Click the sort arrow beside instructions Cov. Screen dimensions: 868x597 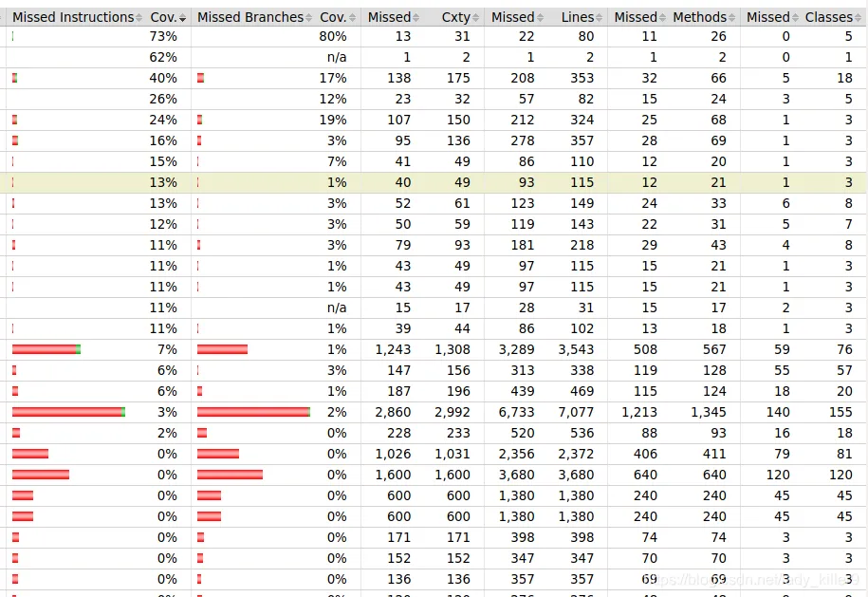coord(183,18)
